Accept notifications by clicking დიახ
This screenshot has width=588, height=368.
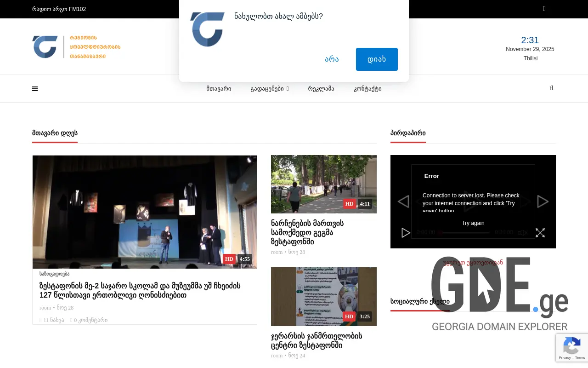tap(377, 59)
